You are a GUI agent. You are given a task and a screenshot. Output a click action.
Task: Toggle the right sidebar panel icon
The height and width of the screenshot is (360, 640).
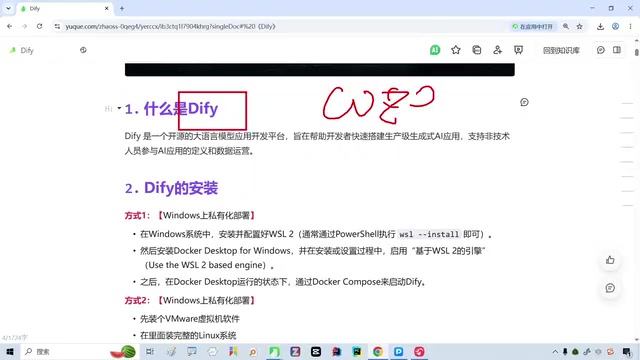click(x=617, y=50)
